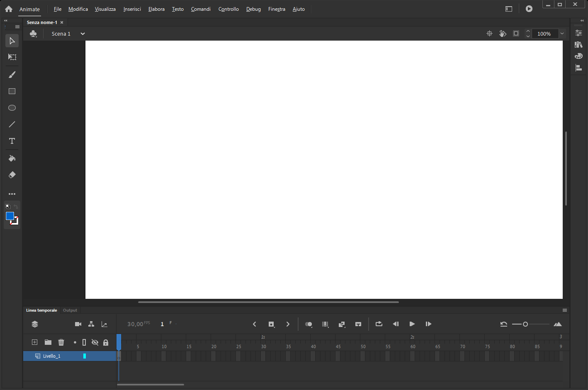The image size is (588, 390).
Task: Click the zoom stepper arrows beside 100%
Action: 528,34
